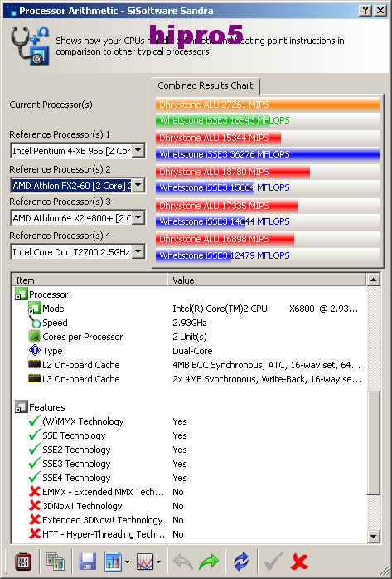Select the AMD Athlon 64 X2 4800+ combo box

pos(78,218)
